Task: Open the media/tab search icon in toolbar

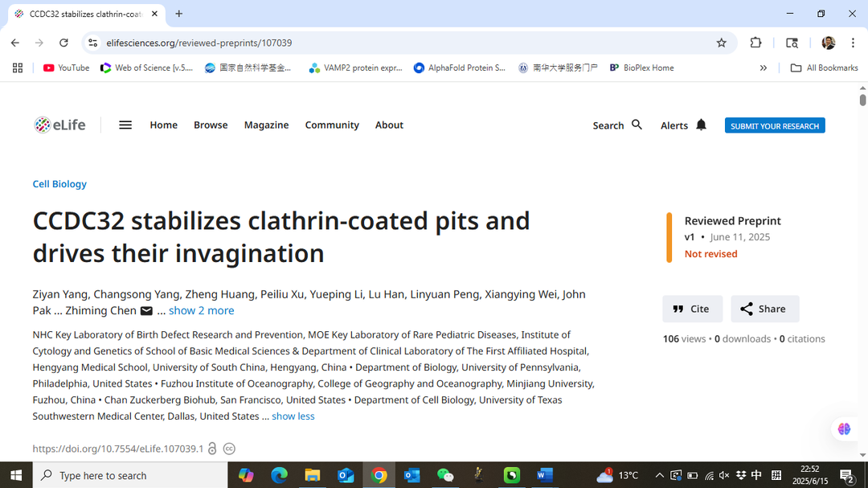Action: (792, 43)
